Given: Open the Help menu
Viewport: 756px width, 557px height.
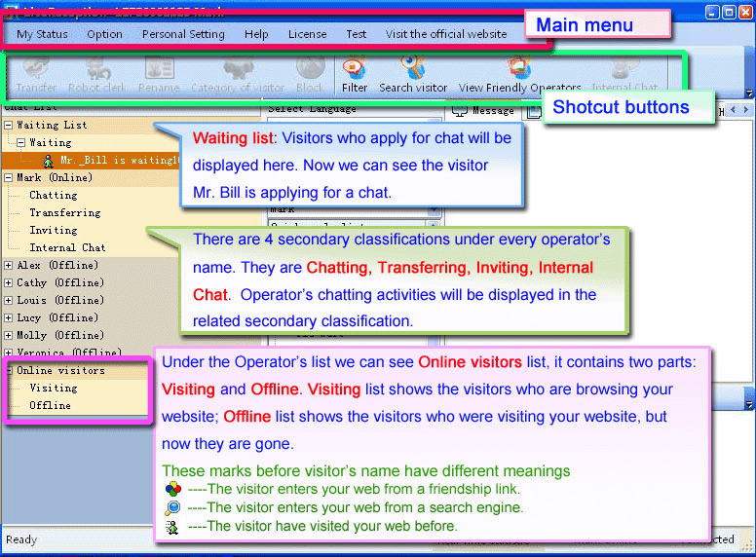Looking at the screenshot, I should pyautogui.click(x=256, y=34).
